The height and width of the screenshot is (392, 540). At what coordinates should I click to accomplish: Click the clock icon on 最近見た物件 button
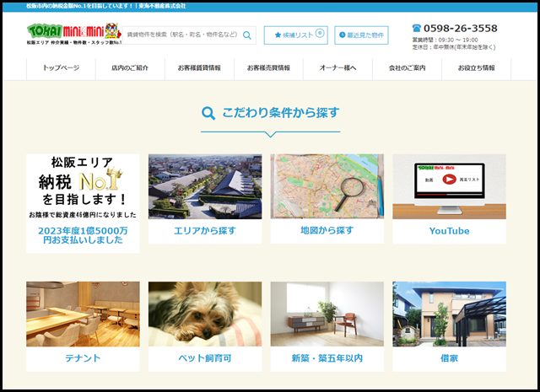(x=343, y=35)
